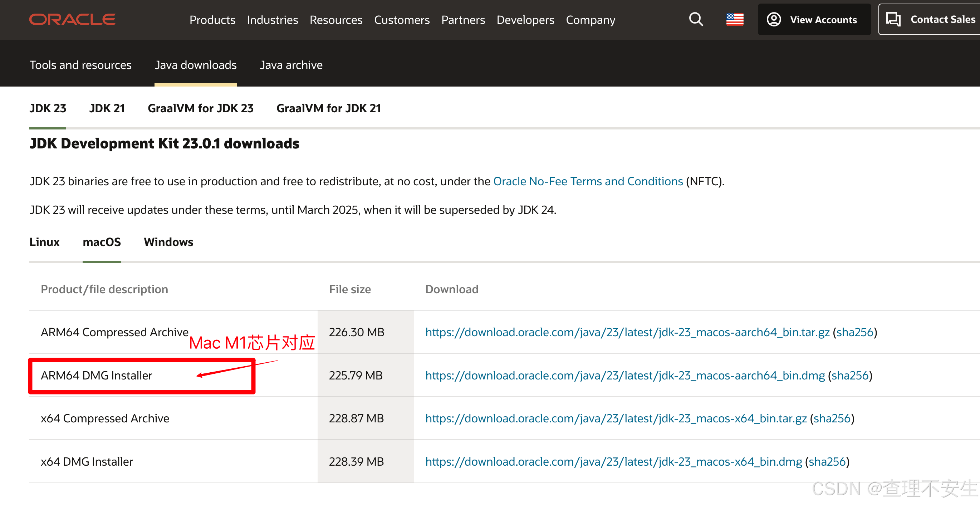The image size is (980, 505).
Task: Open the Partners menu
Action: click(x=463, y=20)
